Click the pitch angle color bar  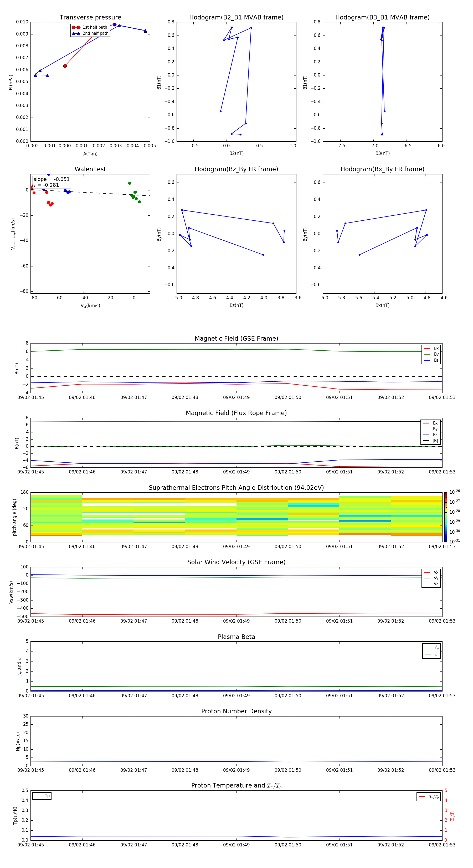pos(446,517)
